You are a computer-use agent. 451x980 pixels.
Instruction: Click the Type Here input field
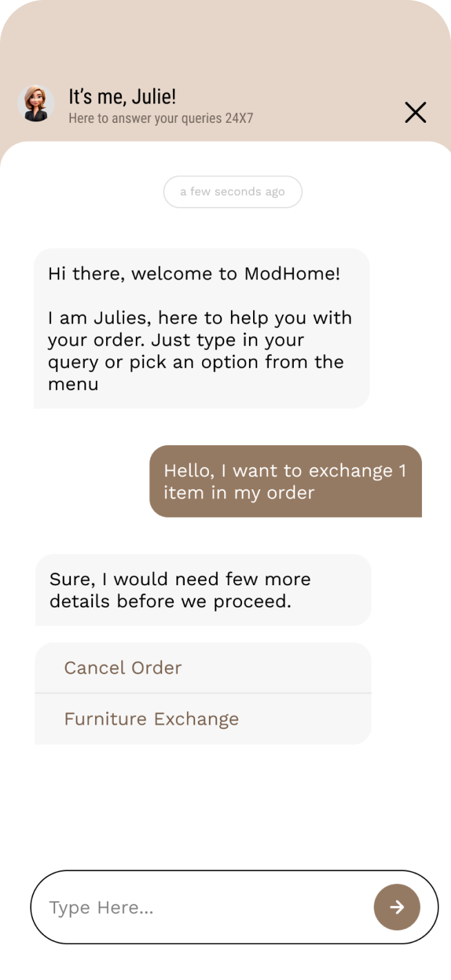[138, 907]
